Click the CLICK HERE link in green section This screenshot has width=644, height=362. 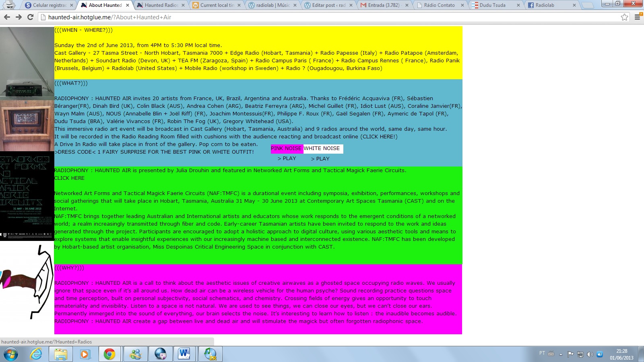[70, 178]
